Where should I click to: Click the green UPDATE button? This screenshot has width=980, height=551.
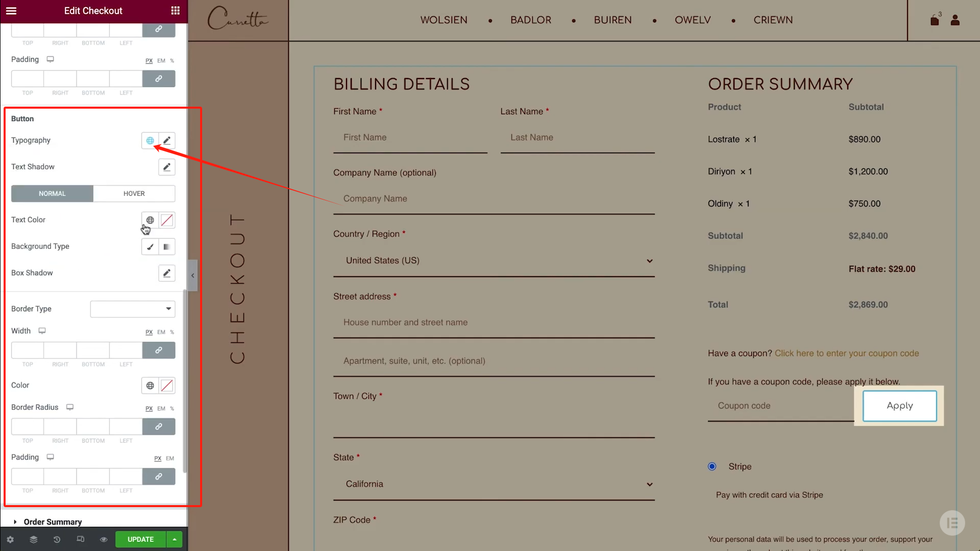140,539
